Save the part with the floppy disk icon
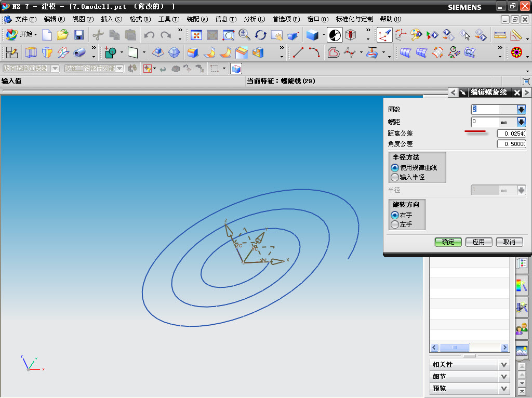Viewport: 532px width, 398px height. click(x=79, y=35)
